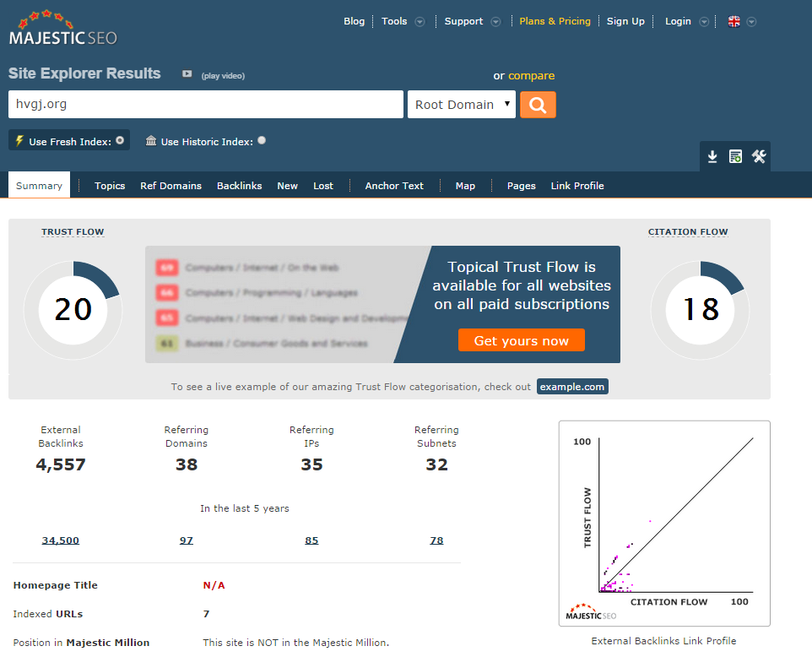Select the Use Historic Index radio button

262,140
